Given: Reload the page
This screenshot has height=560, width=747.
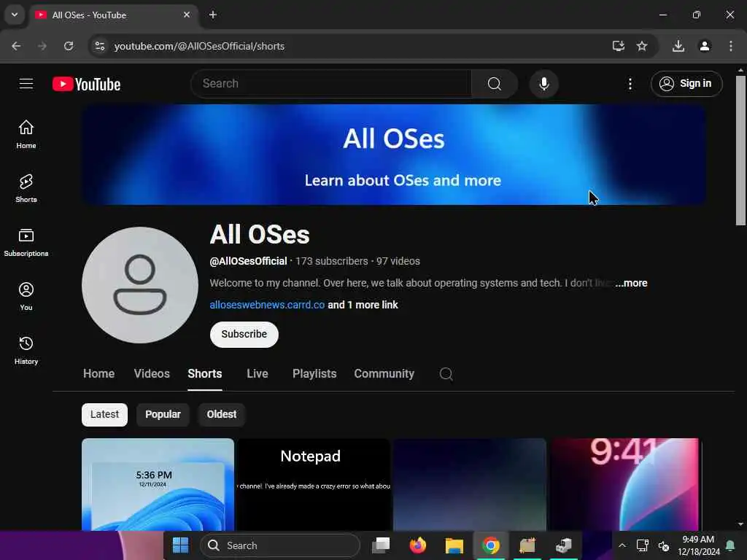Looking at the screenshot, I should coord(69,46).
